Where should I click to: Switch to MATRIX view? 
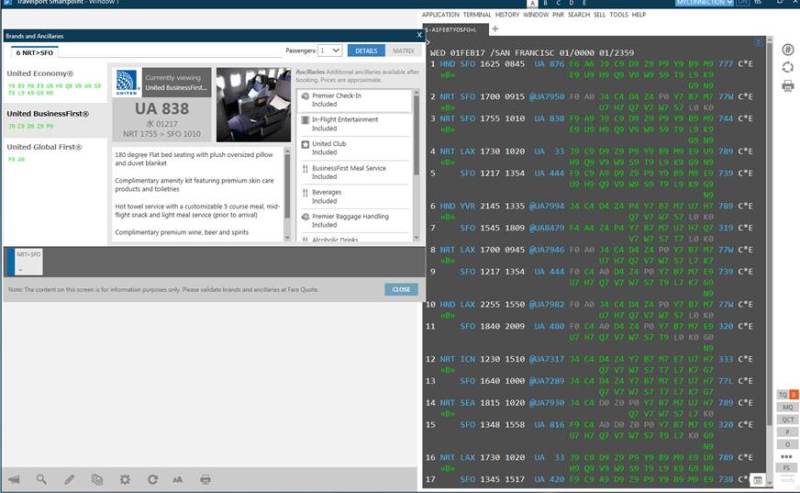403,51
